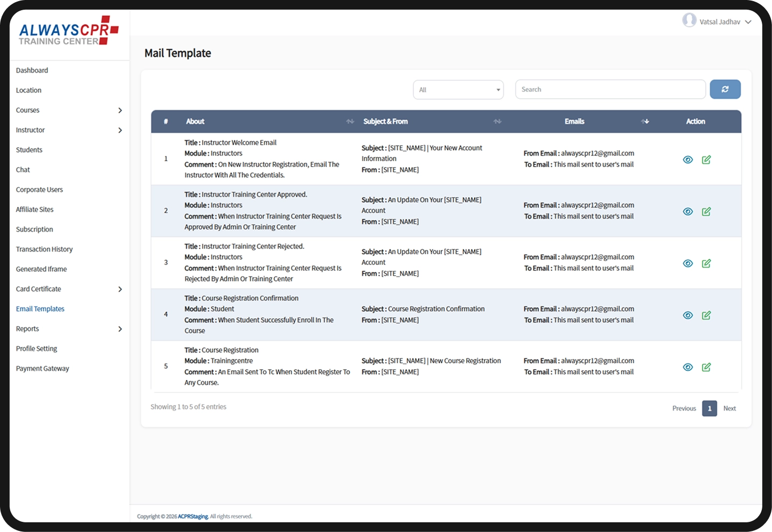Click 'Title : Instructor Welcome Email' text
Viewport: 772px width, 532px height.
pyautogui.click(x=230, y=142)
